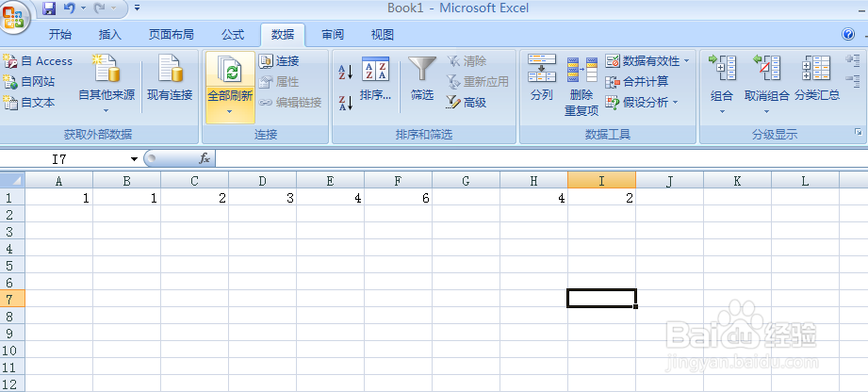Image resolution: width=868 pixels, height=392 pixels.
Task: Sort ascending A to Z
Action: coord(346,72)
